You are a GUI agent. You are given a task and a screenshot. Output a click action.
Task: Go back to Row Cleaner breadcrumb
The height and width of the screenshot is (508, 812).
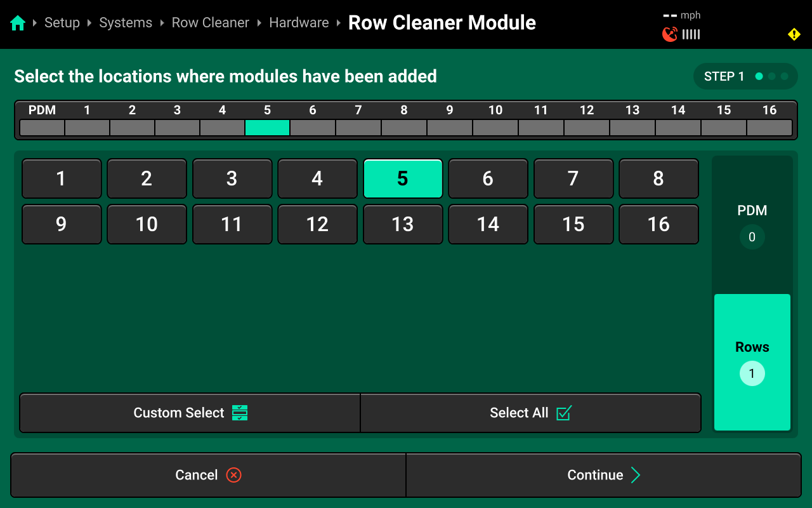click(210, 23)
